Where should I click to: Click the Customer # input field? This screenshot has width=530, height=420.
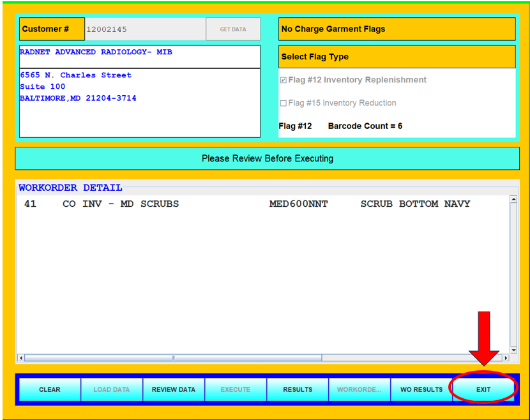(x=145, y=29)
